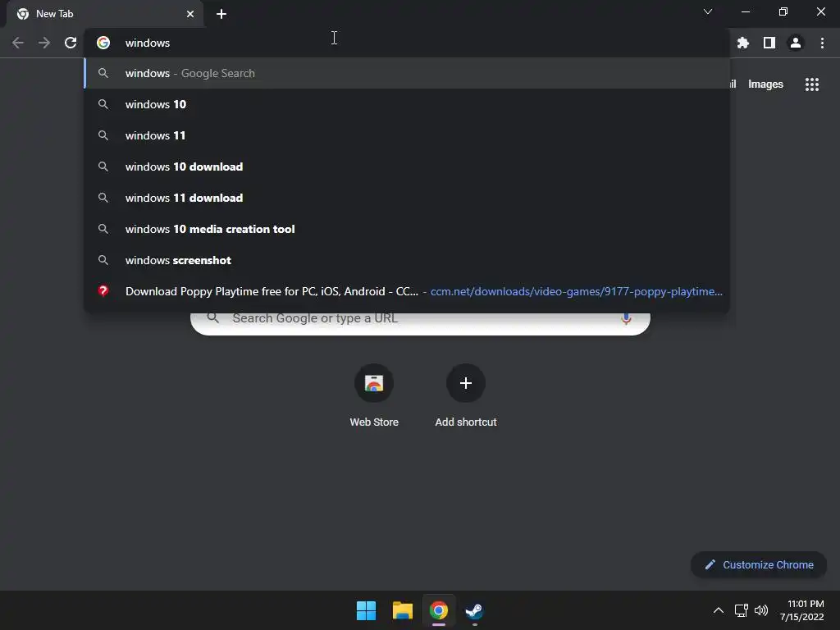Open Download Poppy Playtime ccm.net suggestion
Screen dimensions: 840x630
click(x=407, y=291)
